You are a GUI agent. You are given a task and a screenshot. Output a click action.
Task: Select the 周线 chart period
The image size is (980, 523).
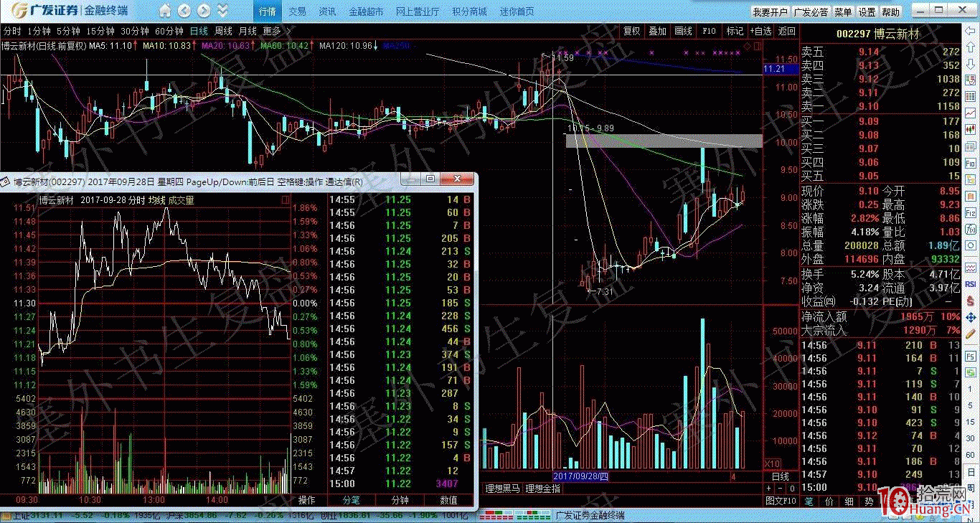pos(223,31)
